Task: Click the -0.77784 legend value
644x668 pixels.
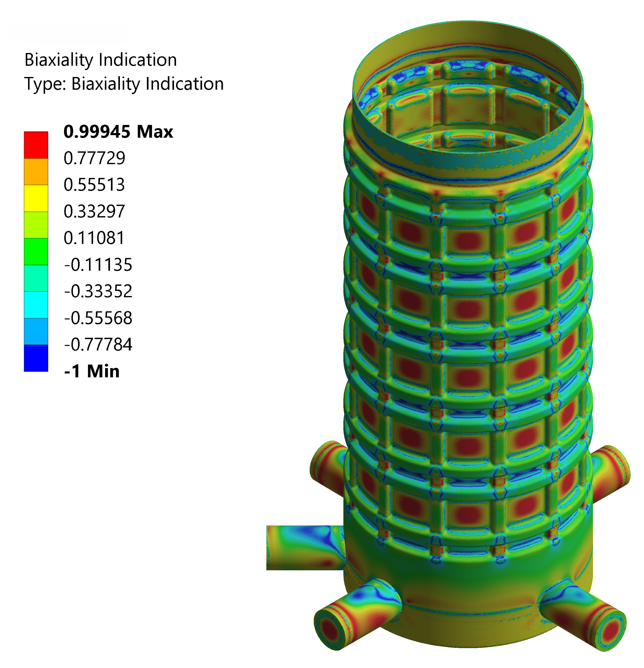Action: pyautogui.click(x=98, y=344)
